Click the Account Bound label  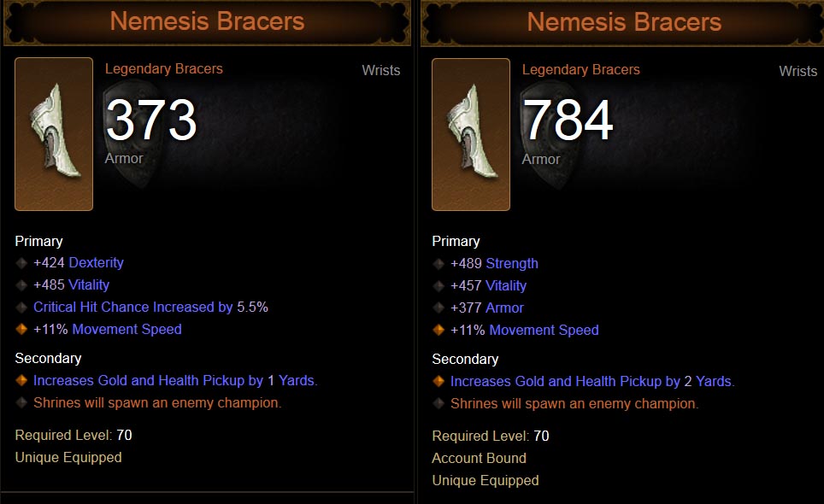pos(479,459)
